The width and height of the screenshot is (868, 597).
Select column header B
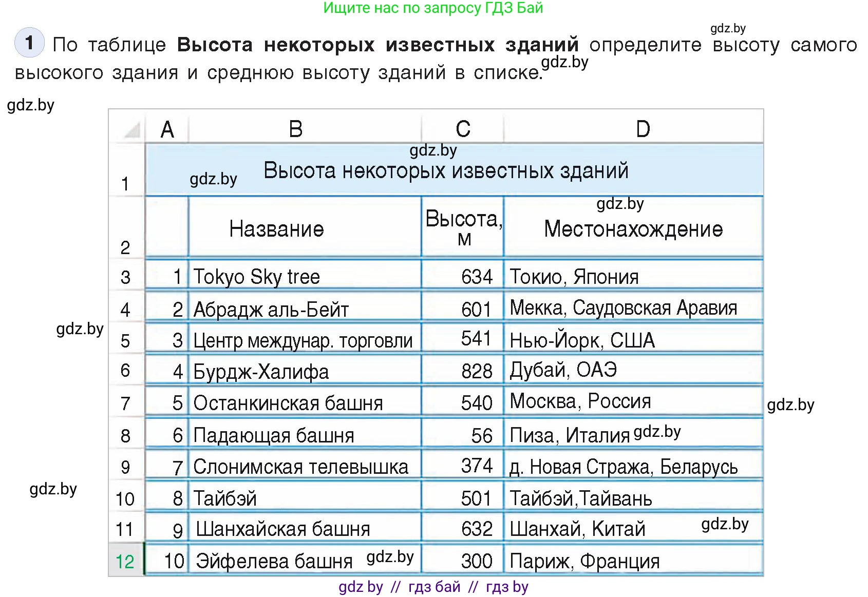coord(294,128)
